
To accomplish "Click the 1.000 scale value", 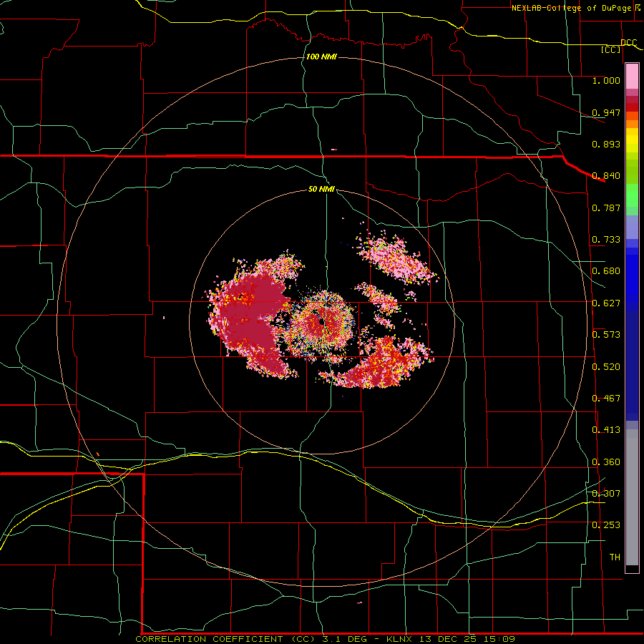I will pyautogui.click(x=606, y=80).
